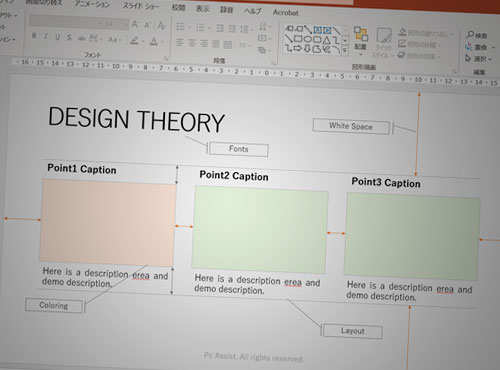Switch to the Acrobat ribbon tab
The height and width of the screenshot is (370, 500).
point(286,13)
